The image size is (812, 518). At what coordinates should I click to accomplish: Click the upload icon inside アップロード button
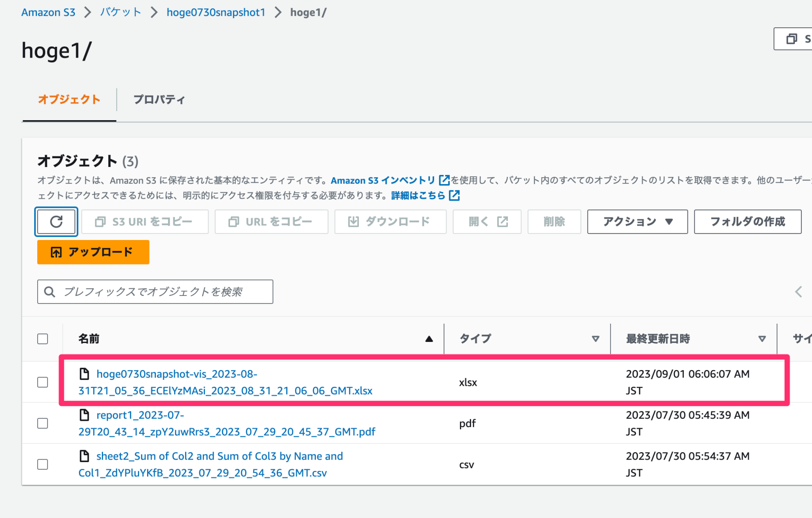click(56, 252)
